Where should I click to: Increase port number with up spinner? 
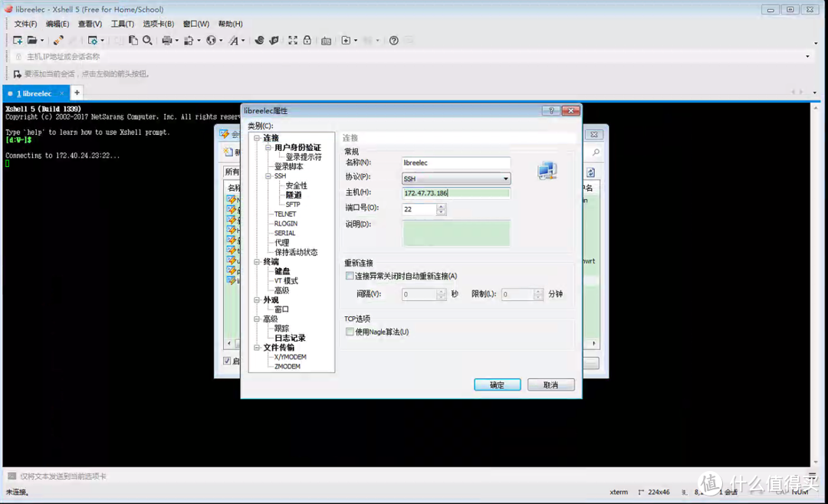click(x=441, y=206)
